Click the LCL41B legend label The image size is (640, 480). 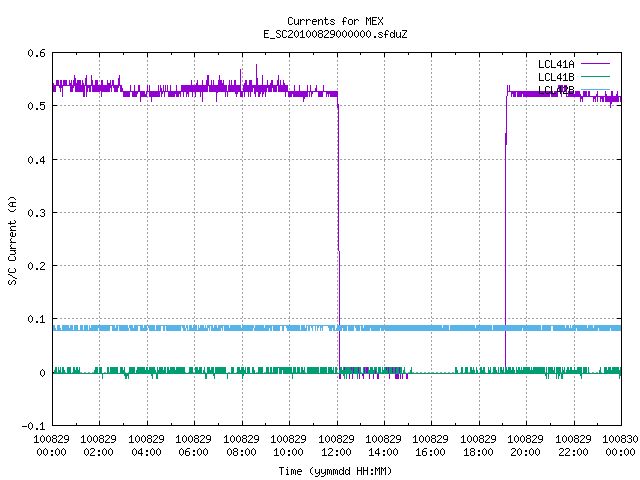(x=556, y=77)
